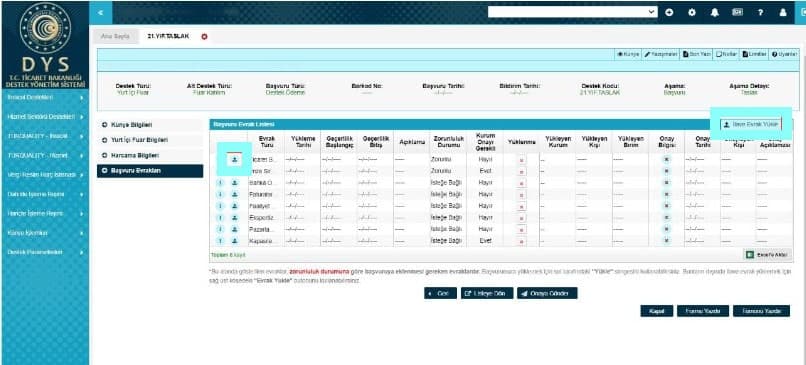
Task: Open help with the question mark icon
Action: point(760,12)
